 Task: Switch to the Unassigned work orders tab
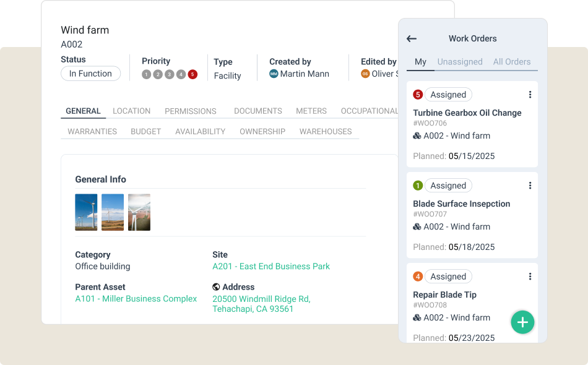point(460,62)
